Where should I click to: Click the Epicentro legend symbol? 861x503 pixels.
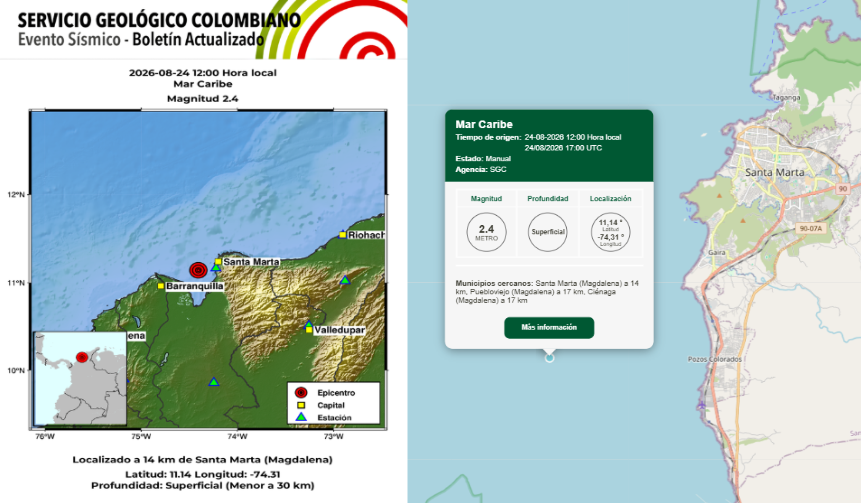[301, 392]
